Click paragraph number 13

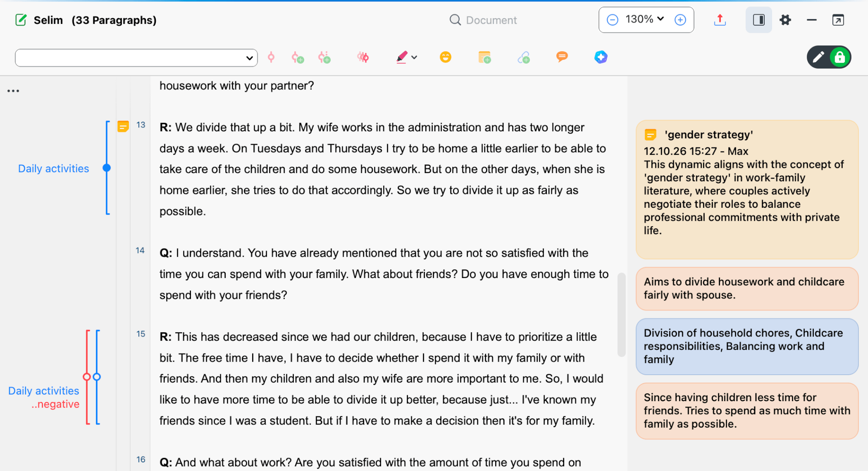click(141, 125)
